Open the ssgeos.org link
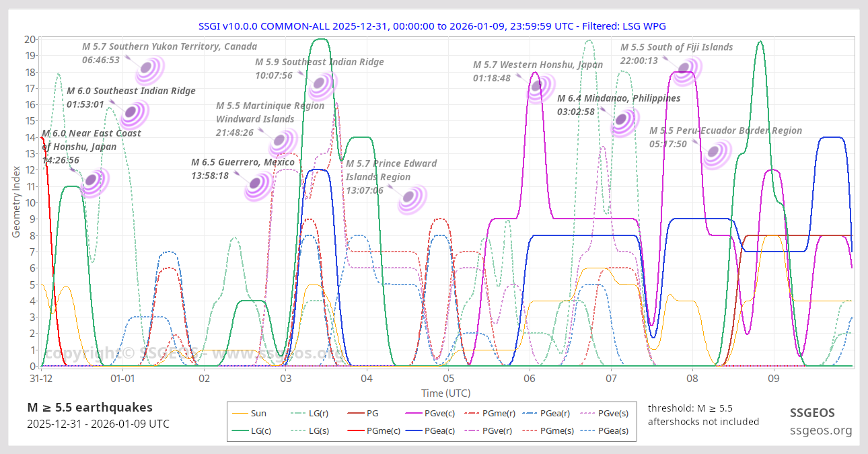This screenshot has width=868, height=454. 820,430
